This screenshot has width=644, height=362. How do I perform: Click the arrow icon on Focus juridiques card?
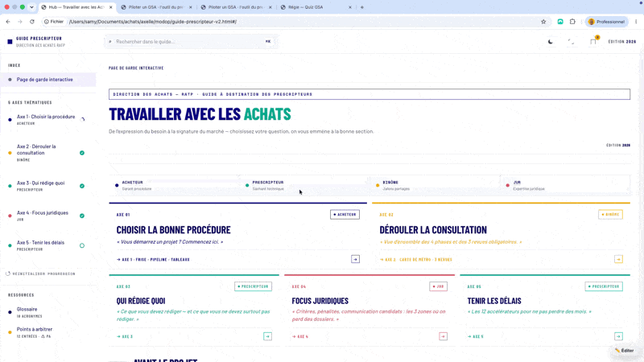pos(444,336)
